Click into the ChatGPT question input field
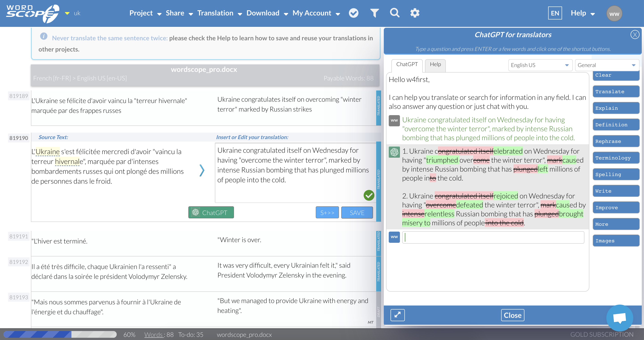 493,237
